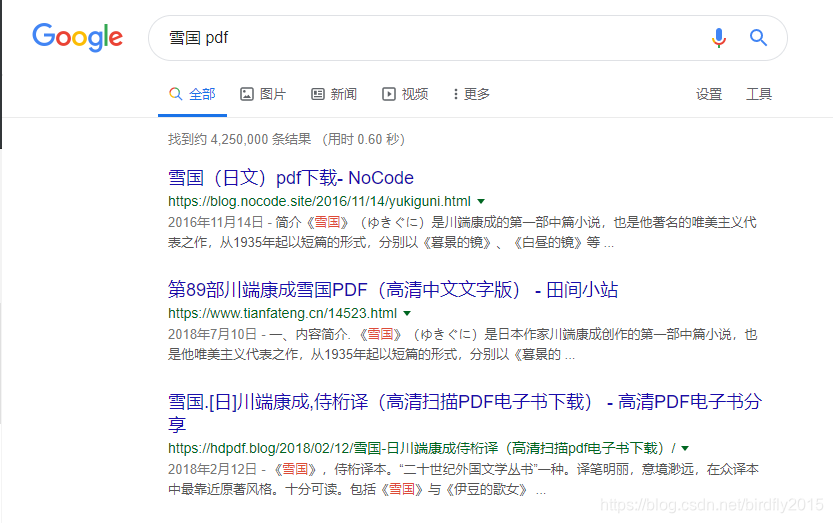
Task: Click the www.tianfateng.cn/14523.html URL text
Action: [282, 314]
